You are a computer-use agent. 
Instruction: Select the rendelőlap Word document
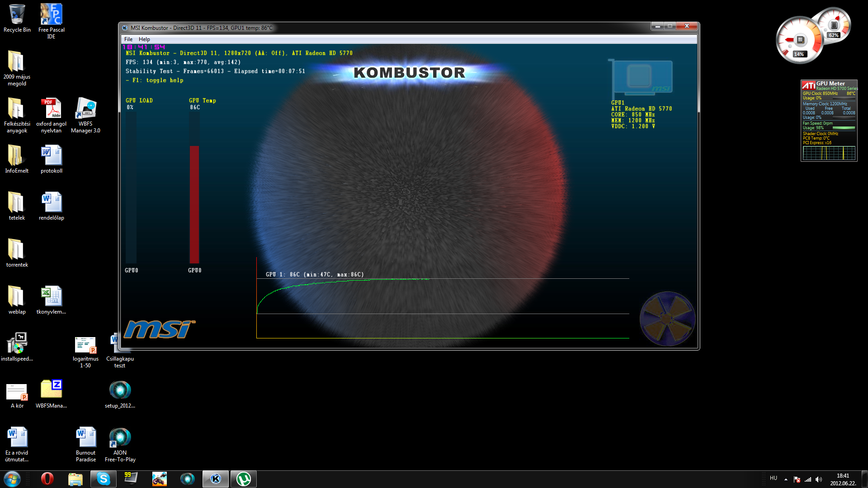click(51, 206)
